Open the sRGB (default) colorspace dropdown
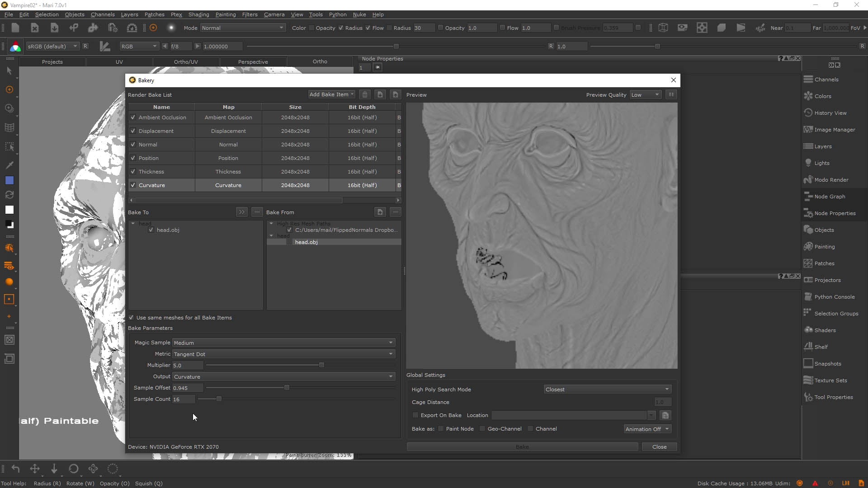This screenshot has height=488, width=868. tap(52, 46)
